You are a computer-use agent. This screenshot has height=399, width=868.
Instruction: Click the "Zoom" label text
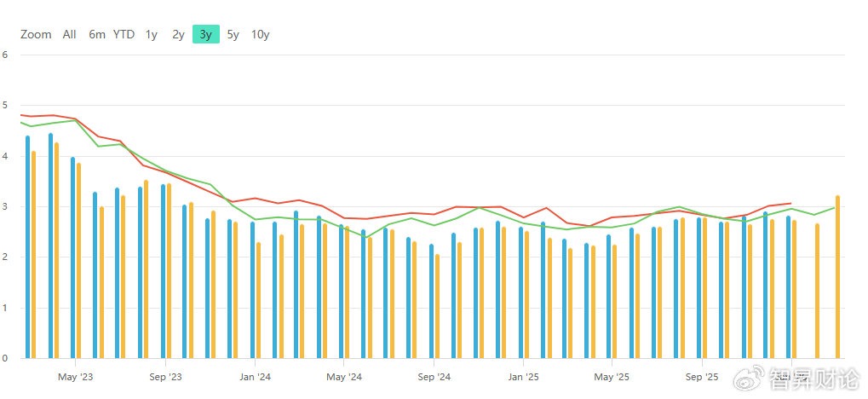point(36,35)
